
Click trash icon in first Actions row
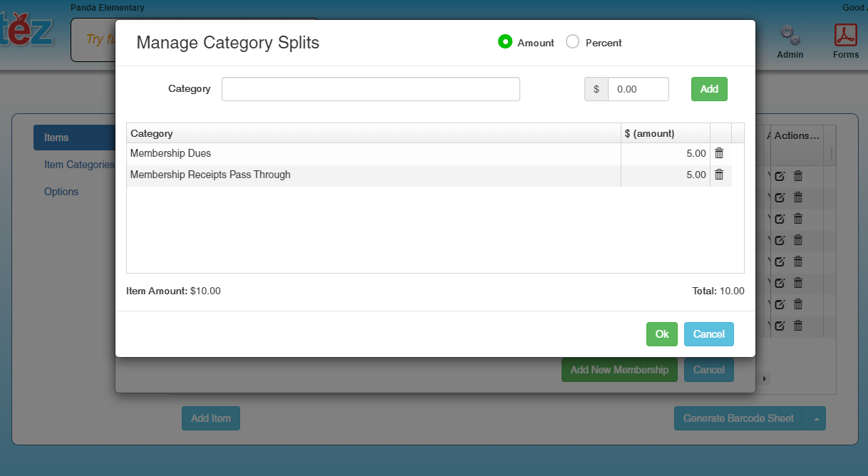click(x=798, y=176)
